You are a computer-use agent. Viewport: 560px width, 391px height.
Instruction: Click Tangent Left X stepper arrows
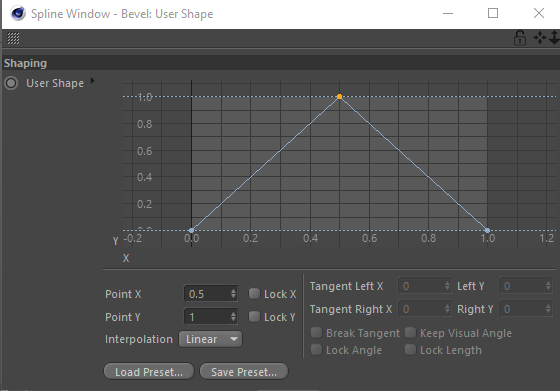[447, 286]
